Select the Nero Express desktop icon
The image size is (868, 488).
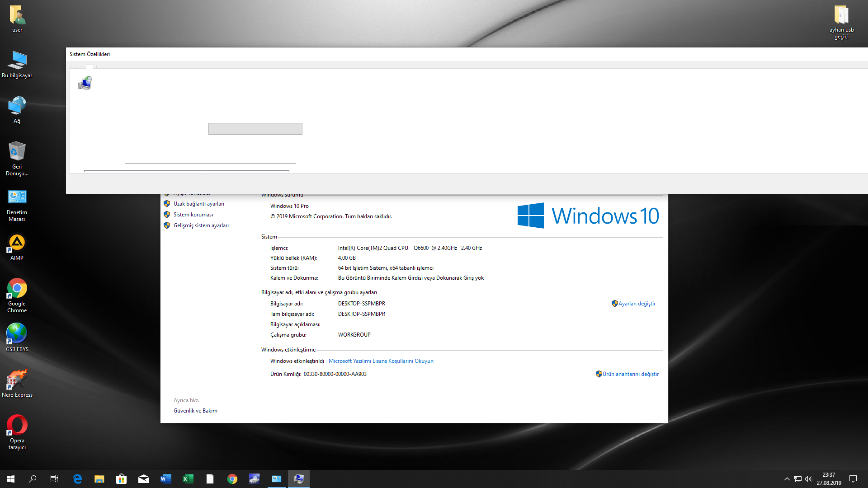point(17,380)
